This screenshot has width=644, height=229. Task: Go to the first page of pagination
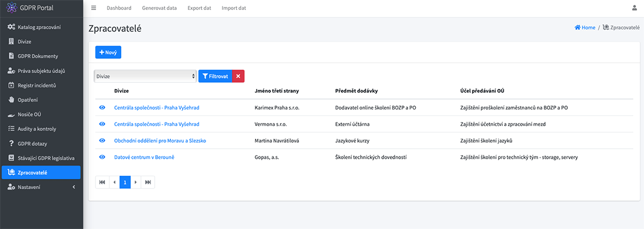point(102,182)
